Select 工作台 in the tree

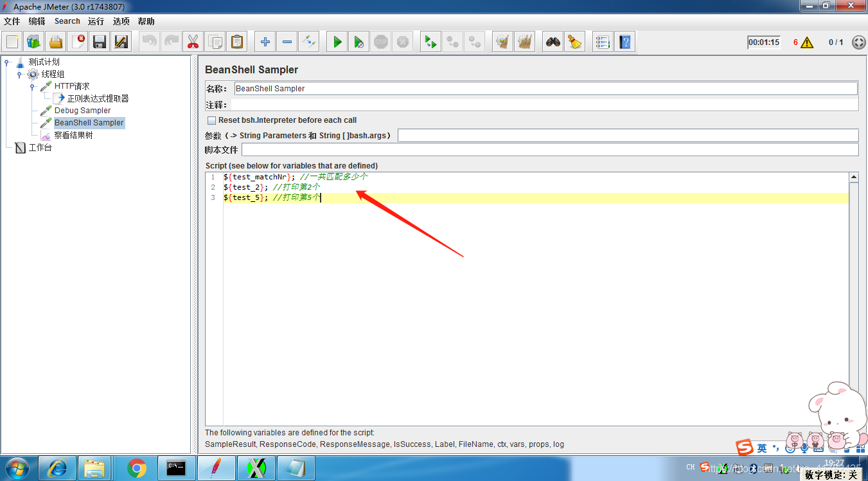click(x=40, y=148)
